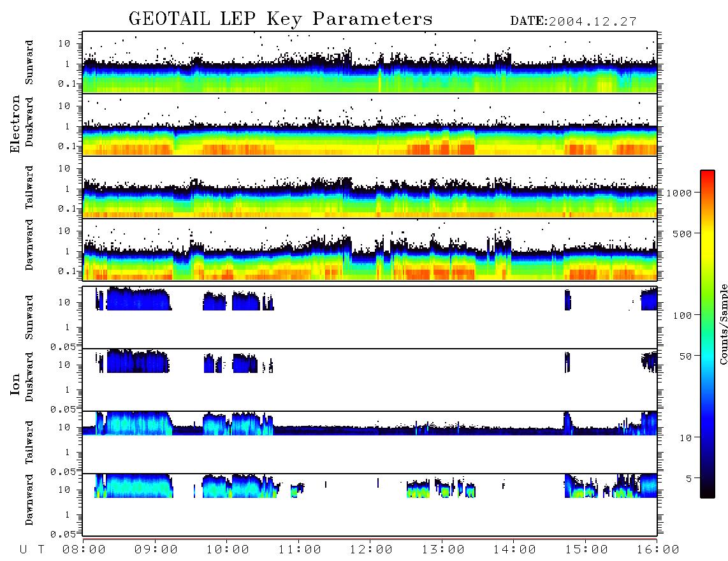Select the 100 colorbar tick label
Viewport: 728px width, 561px height.
[682, 316]
